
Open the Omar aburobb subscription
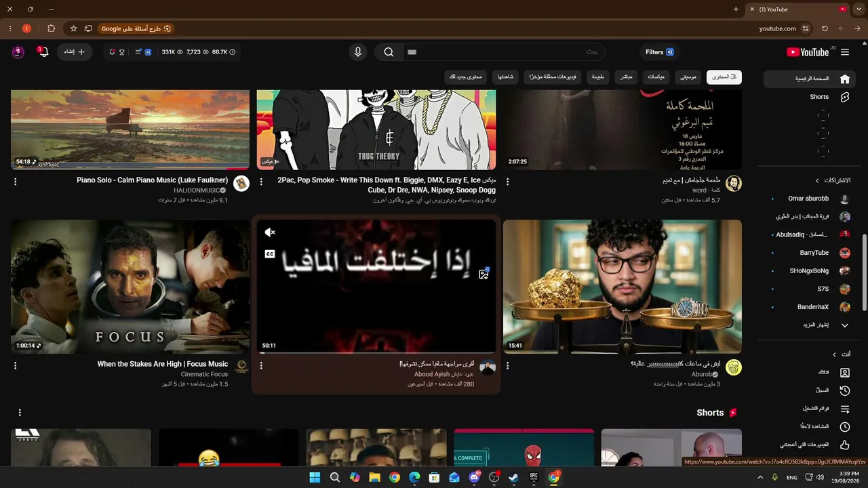[x=807, y=199]
